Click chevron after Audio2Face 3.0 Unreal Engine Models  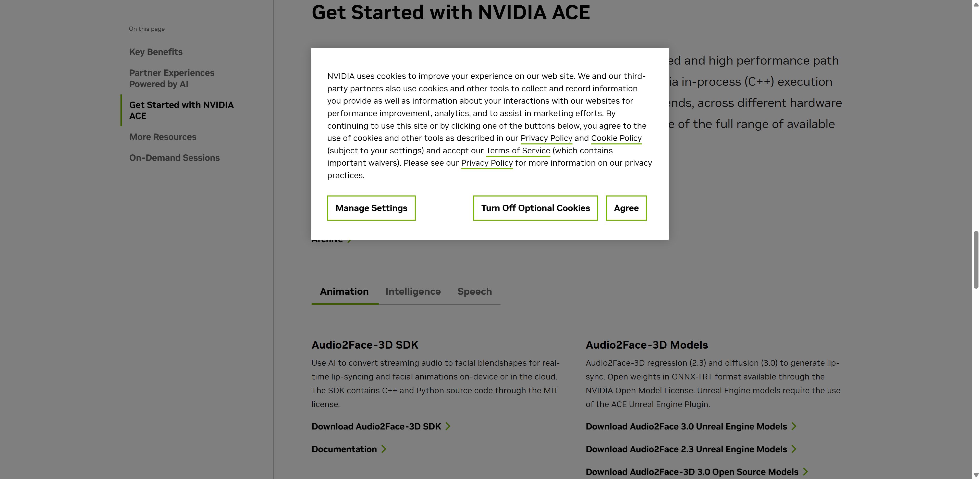tap(794, 426)
